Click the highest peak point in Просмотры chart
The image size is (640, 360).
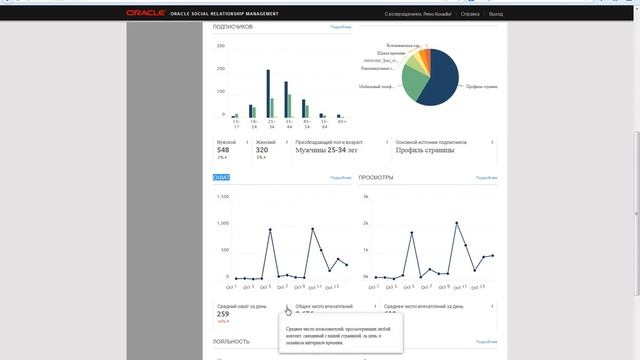(x=456, y=223)
